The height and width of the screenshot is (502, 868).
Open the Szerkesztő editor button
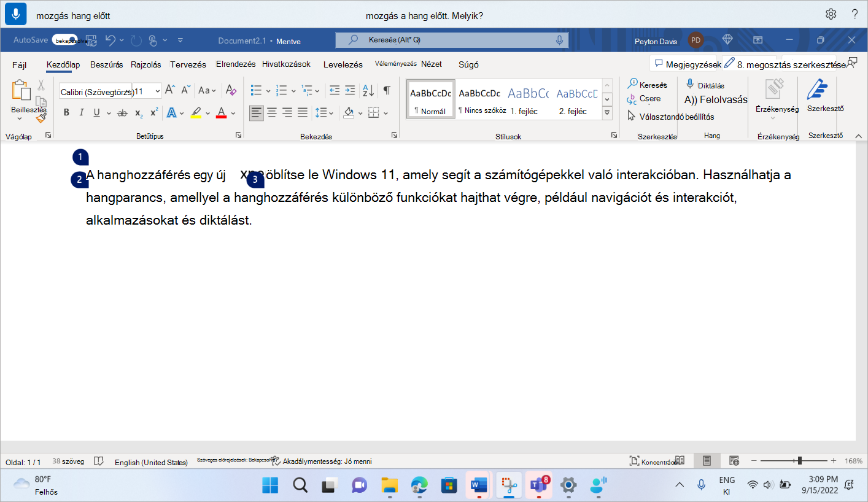pos(825,97)
